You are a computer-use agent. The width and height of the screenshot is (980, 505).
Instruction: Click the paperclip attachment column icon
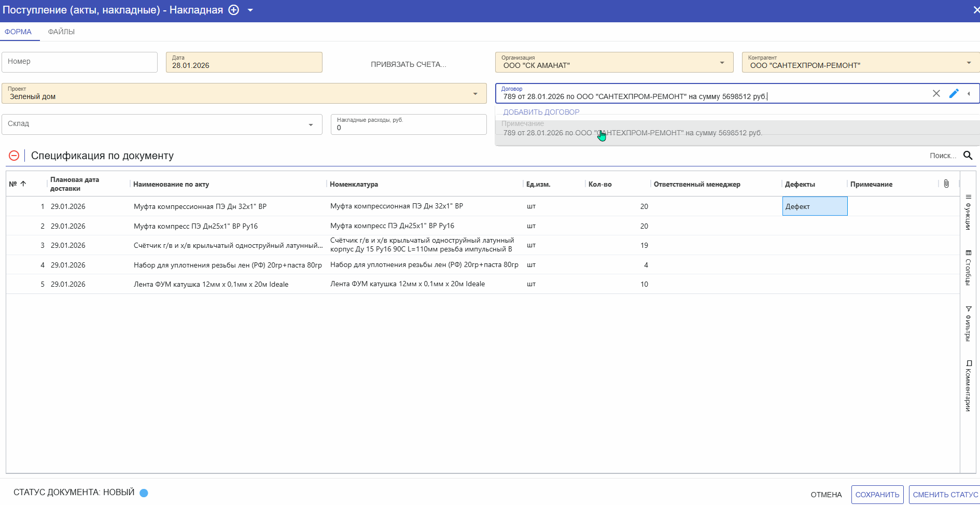tap(946, 184)
